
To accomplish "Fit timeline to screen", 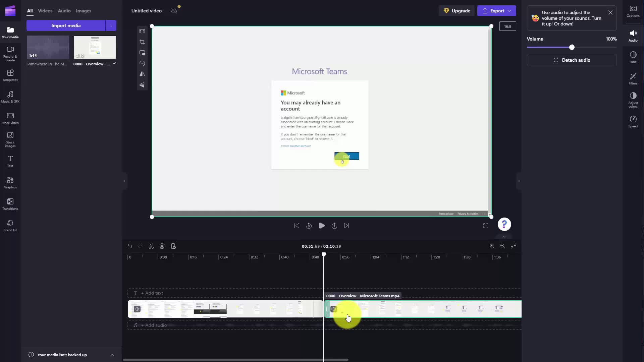I will (514, 246).
